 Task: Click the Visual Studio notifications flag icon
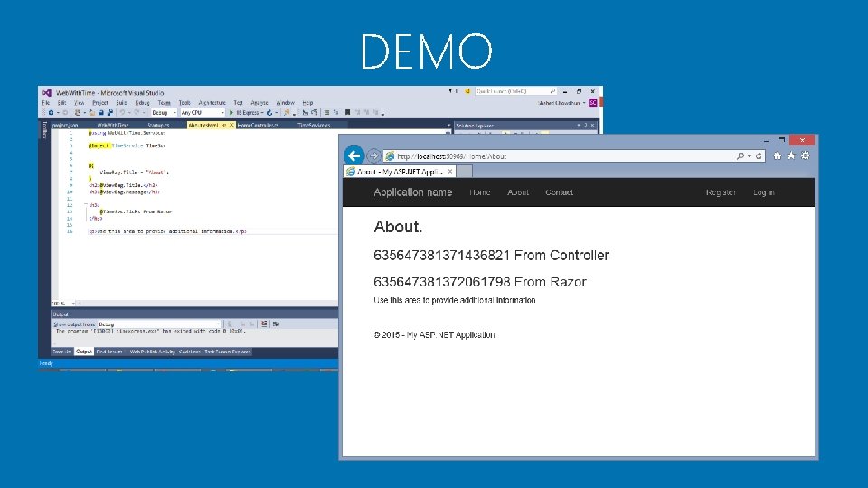tap(450, 91)
